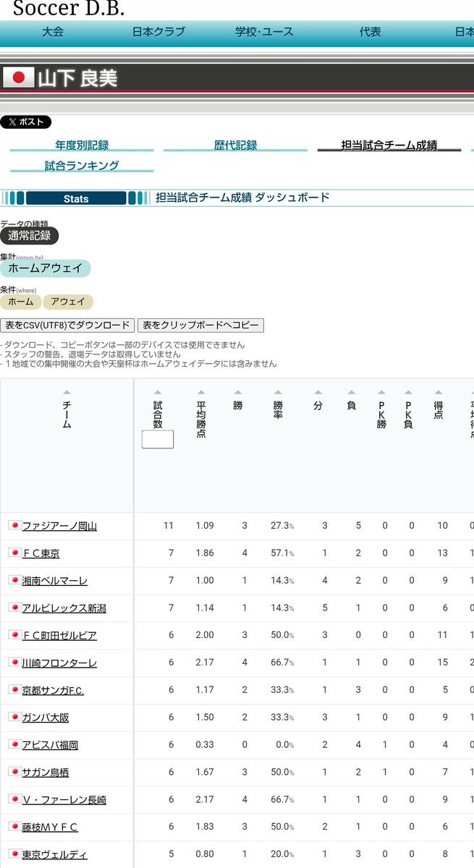Sort by the PK勝 column arrow
Screen dimensions: 474x868
click(x=381, y=393)
